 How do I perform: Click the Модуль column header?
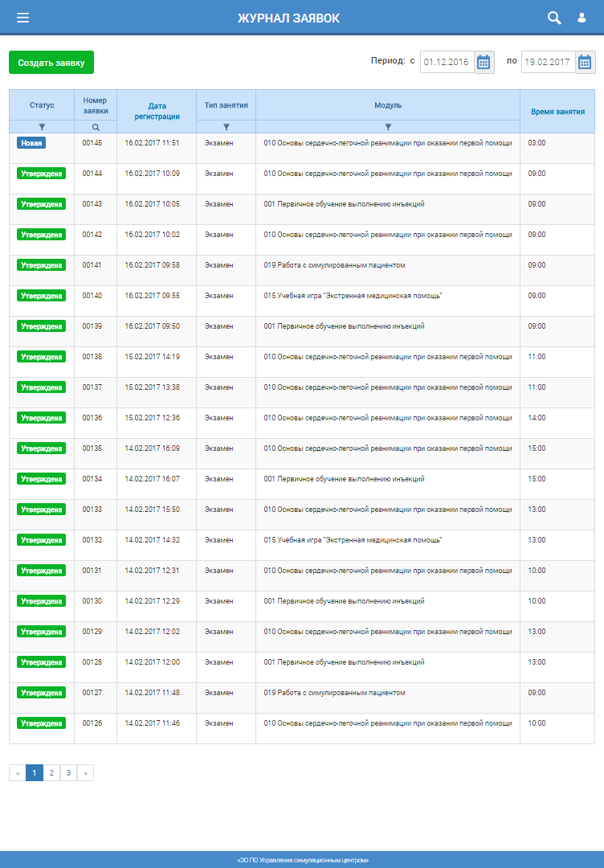point(388,105)
